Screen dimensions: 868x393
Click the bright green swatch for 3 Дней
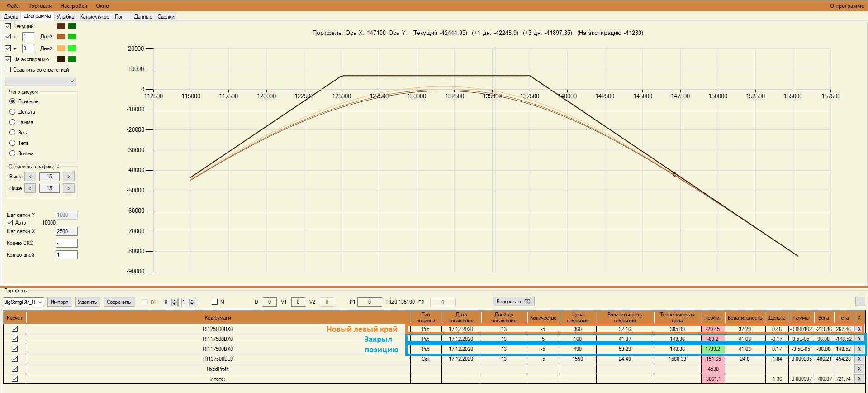click(x=72, y=48)
